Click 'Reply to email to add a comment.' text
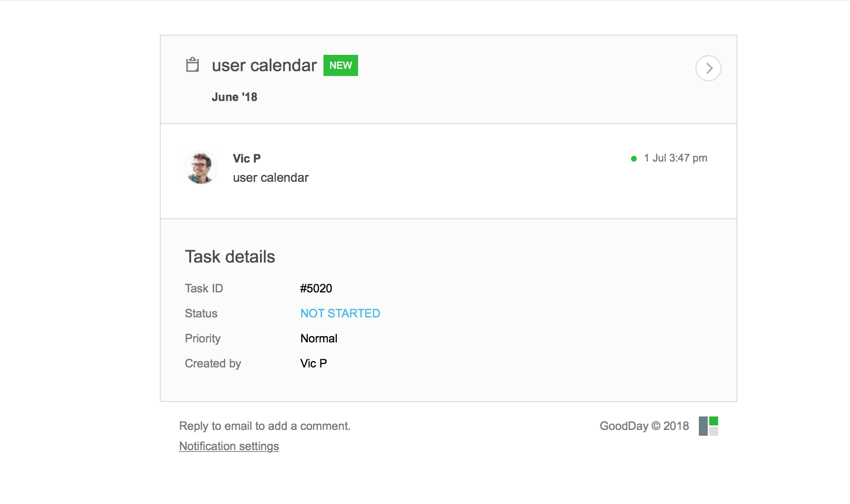 (265, 426)
